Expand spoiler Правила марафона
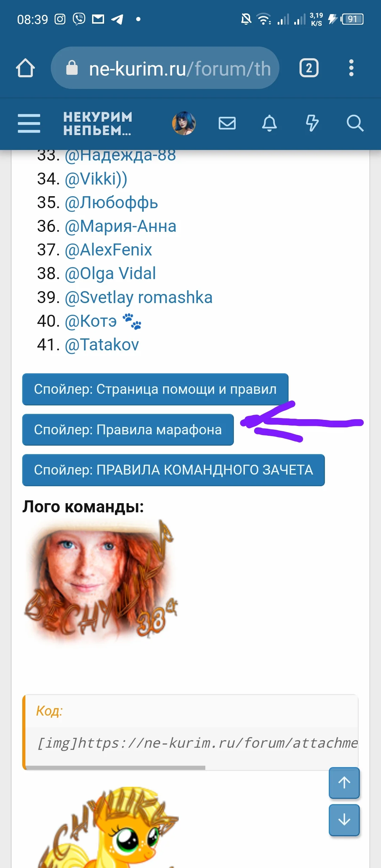The height and width of the screenshot is (868, 381). coord(128,429)
